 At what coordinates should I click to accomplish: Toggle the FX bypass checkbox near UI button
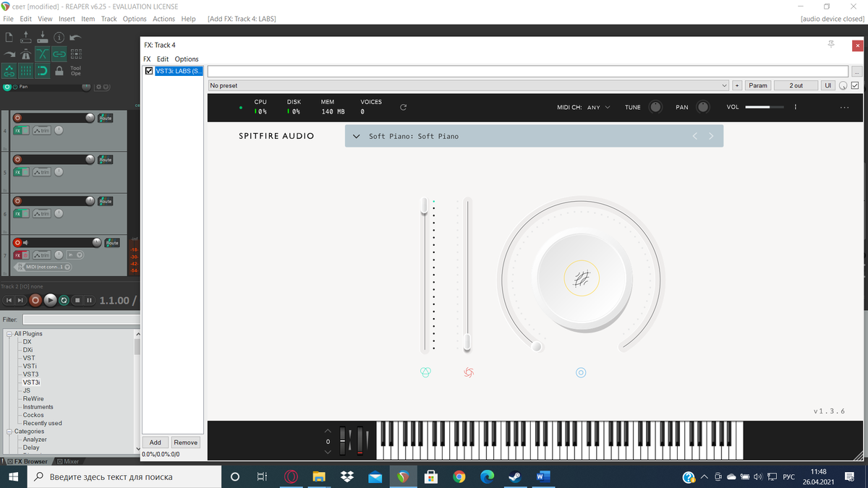[854, 85]
